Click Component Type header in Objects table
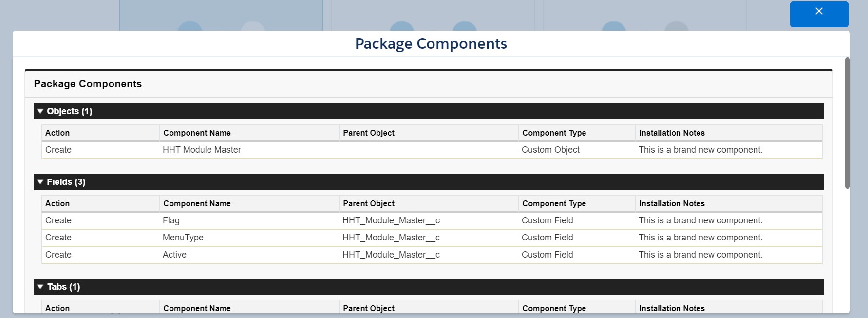The image size is (868, 318). pyautogui.click(x=554, y=133)
